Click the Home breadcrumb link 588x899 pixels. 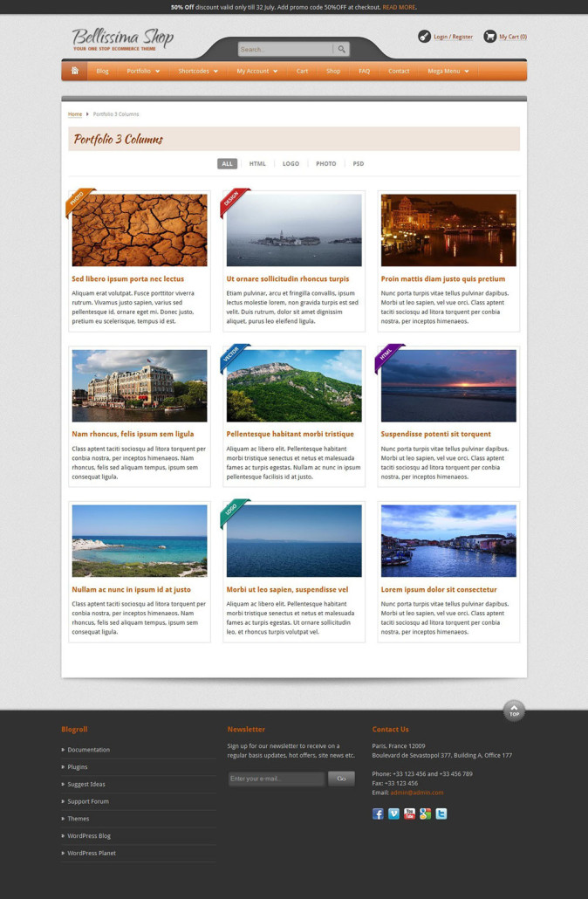(75, 114)
